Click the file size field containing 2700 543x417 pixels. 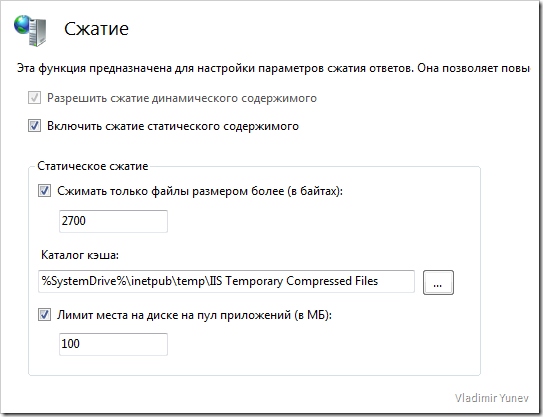click(113, 221)
